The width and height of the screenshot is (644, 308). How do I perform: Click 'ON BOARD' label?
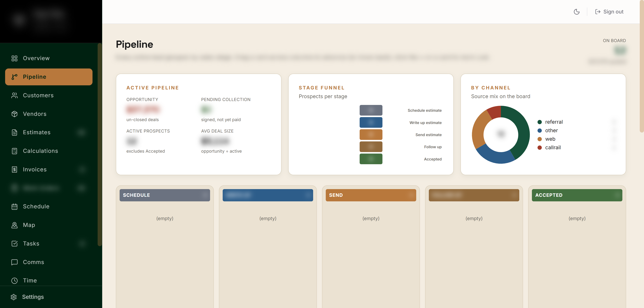pyautogui.click(x=614, y=41)
